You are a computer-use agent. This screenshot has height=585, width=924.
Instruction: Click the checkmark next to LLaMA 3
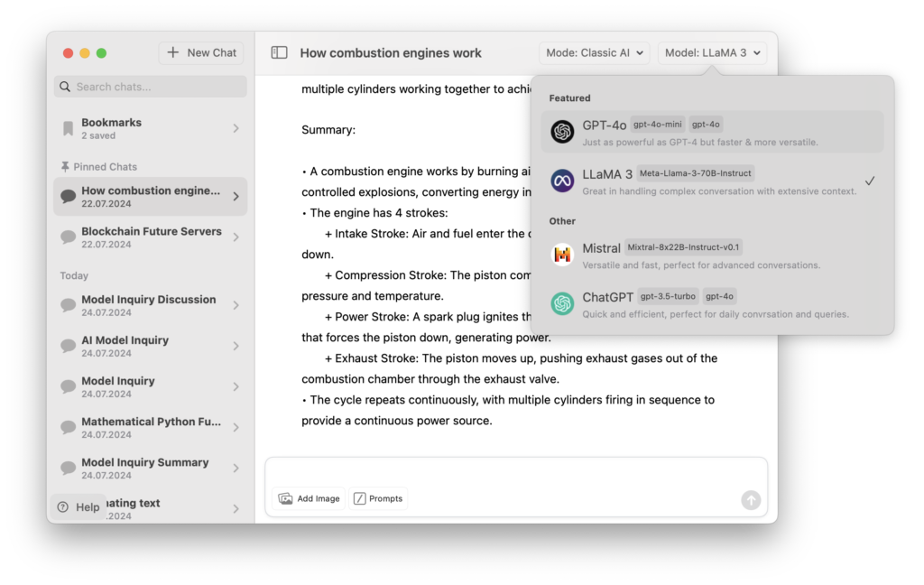coord(870,181)
